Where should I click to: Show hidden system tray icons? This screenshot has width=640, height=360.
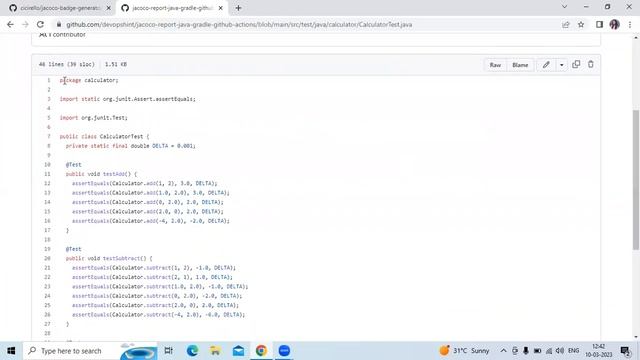tap(504, 351)
